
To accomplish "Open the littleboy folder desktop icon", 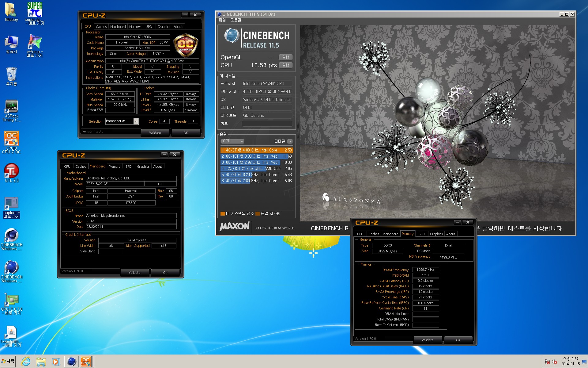I will [x=11, y=12].
